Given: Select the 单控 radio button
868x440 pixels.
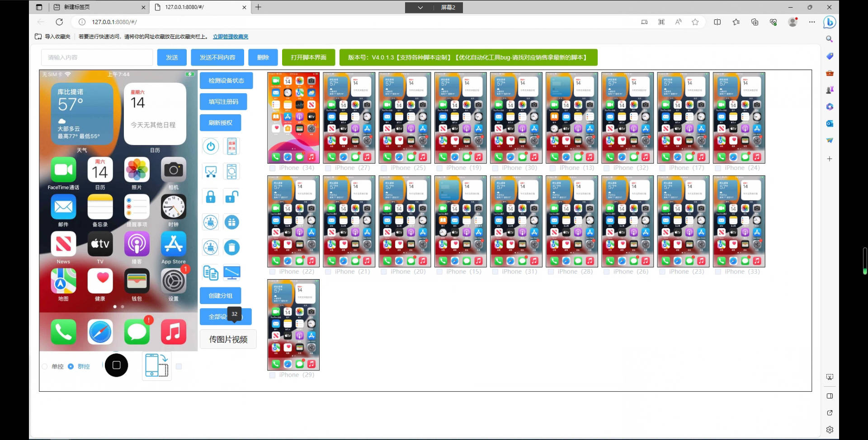Looking at the screenshot, I should 44,366.
